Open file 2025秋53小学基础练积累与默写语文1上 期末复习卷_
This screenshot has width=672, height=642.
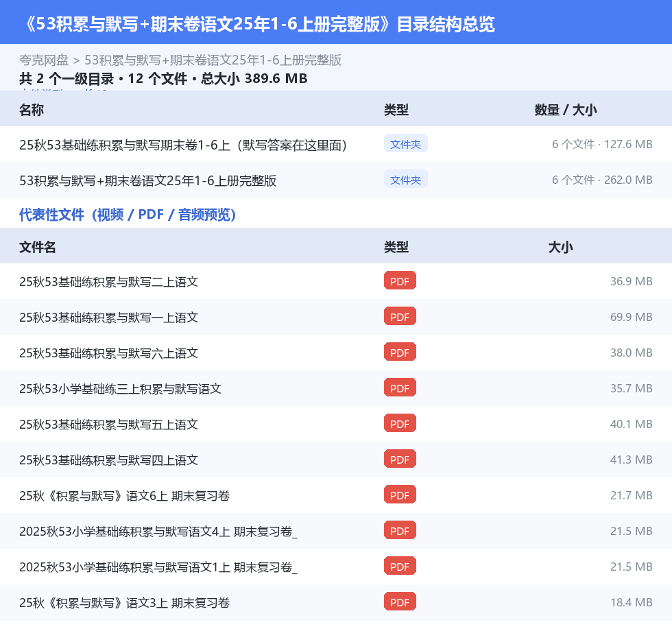158,567
